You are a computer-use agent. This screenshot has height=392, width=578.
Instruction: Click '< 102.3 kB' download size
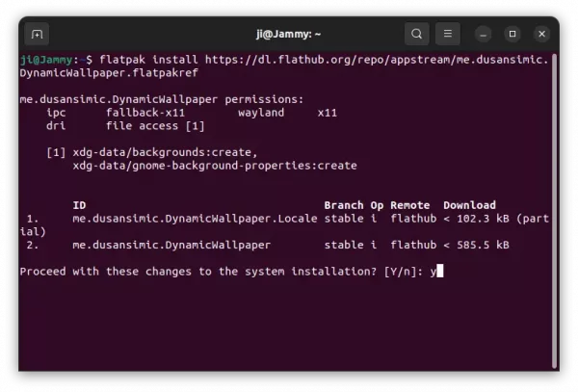tap(477, 219)
